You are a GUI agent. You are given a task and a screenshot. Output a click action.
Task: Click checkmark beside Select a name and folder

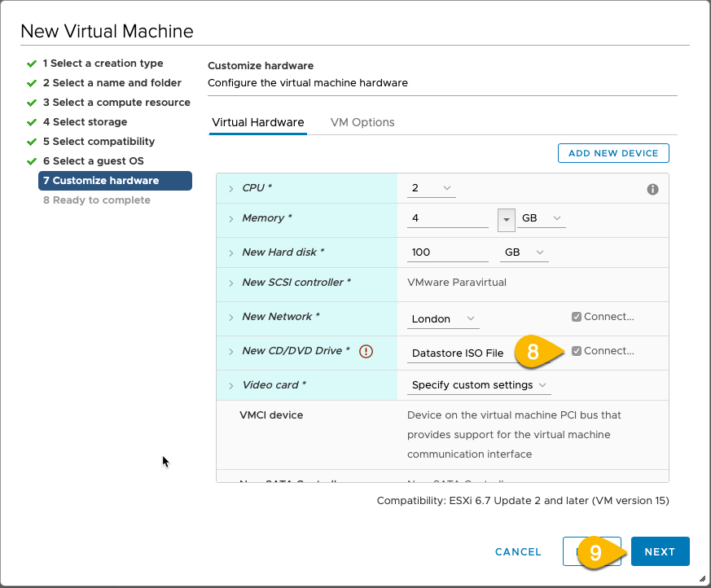pyautogui.click(x=32, y=83)
